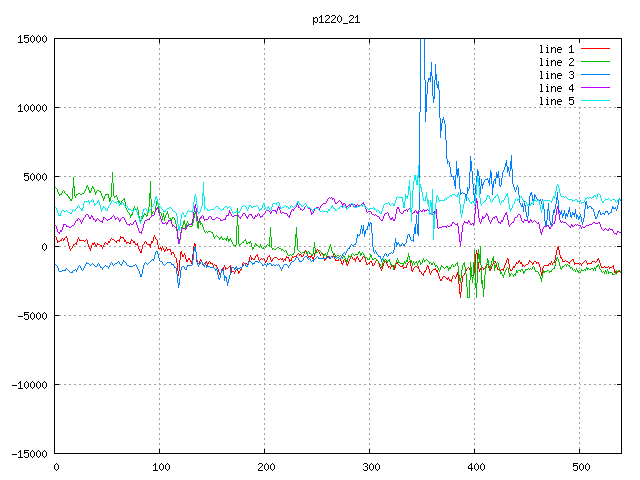Image resolution: width=640 pixels, height=480 pixels.
Task: Click the blue sample line beside 'line 3'
Action: (x=595, y=75)
